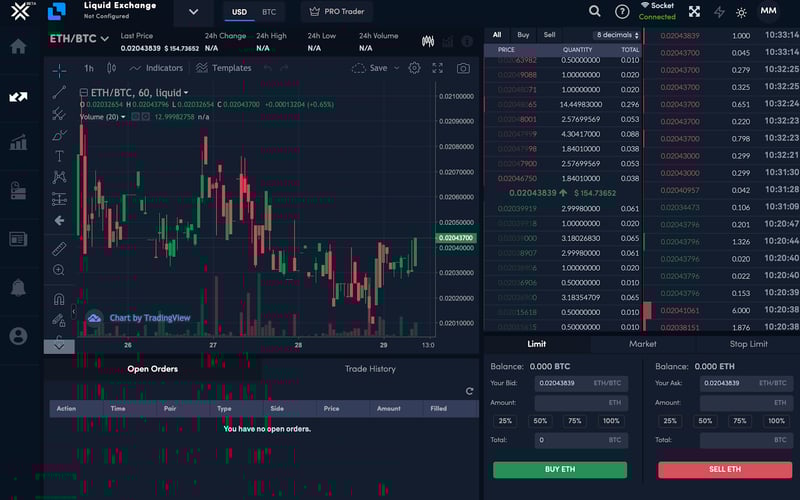
Task: Click the buy Amount ETH field
Action: coord(581,403)
